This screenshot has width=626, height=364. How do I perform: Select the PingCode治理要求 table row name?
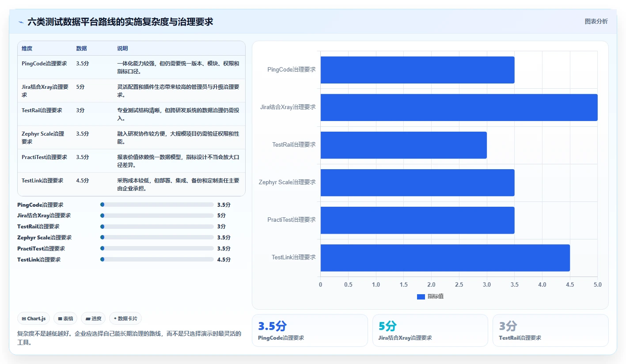point(44,64)
